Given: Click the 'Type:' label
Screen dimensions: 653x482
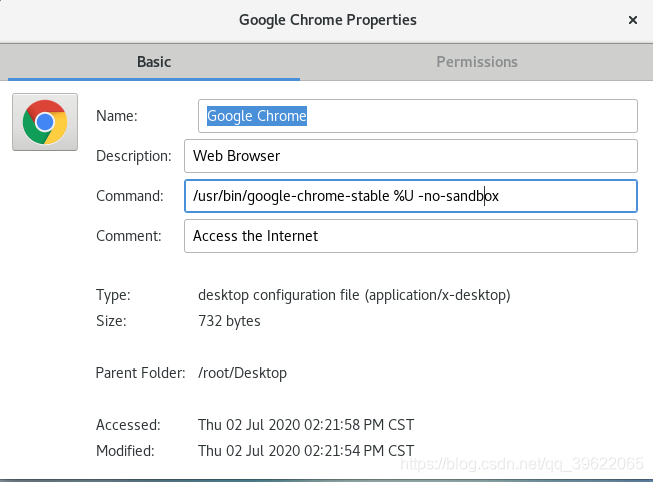Looking at the screenshot, I should point(113,295).
